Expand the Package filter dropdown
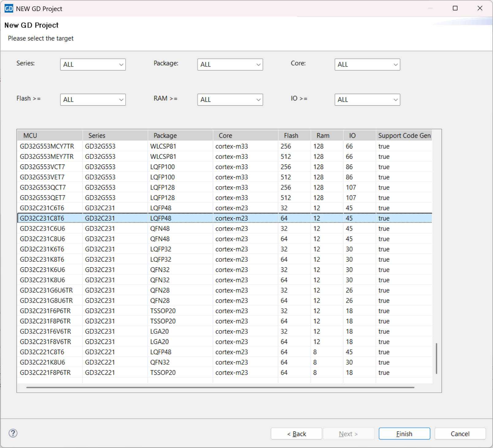Image resolution: width=493 pixels, height=448 pixels. (x=230, y=65)
